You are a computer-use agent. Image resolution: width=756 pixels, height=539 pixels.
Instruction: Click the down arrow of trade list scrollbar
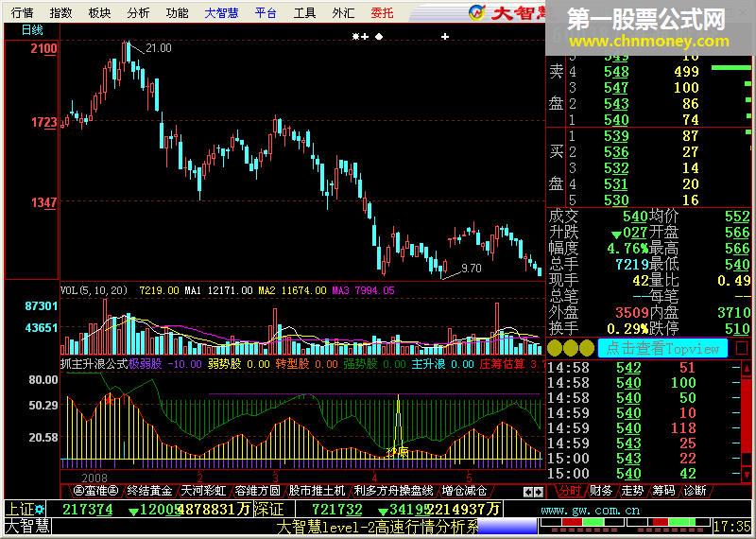pyautogui.click(x=747, y=474)
